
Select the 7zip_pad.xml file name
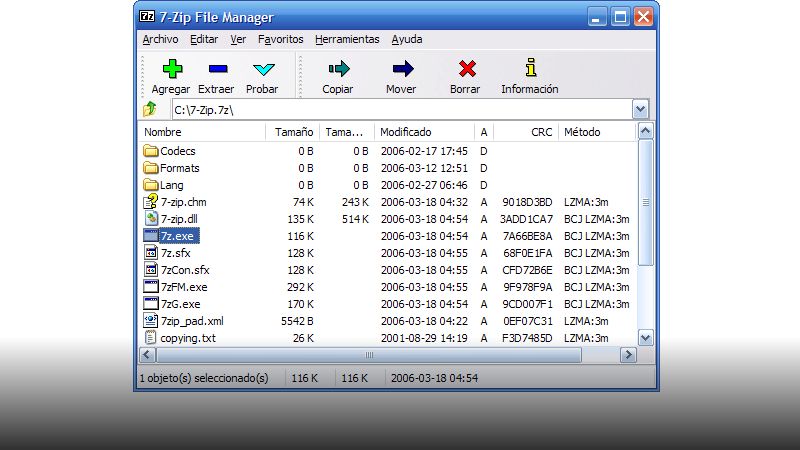point(192,321)
